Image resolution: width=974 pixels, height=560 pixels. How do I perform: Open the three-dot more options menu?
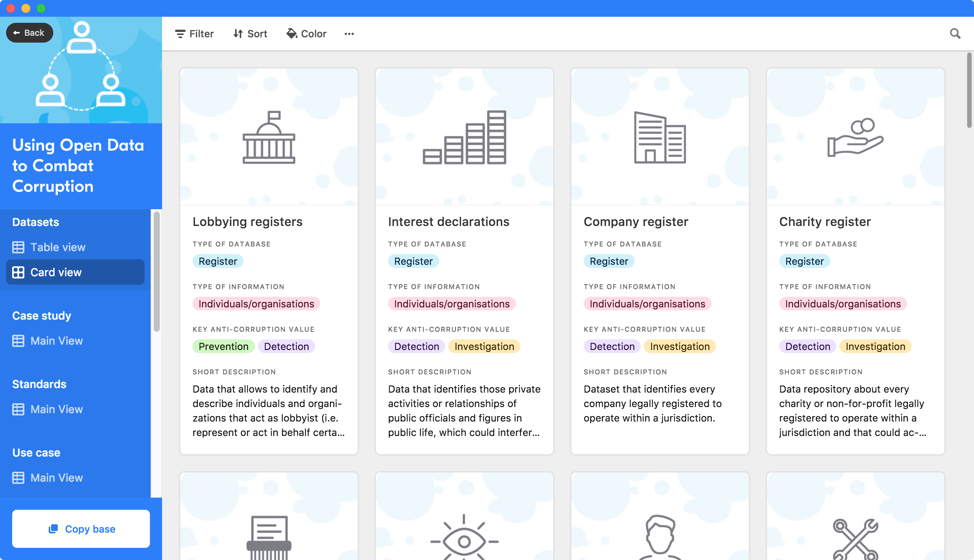349,34
